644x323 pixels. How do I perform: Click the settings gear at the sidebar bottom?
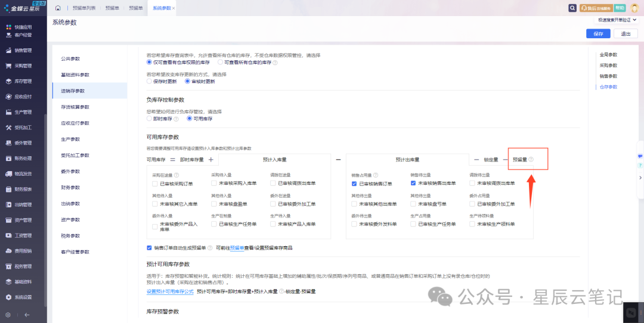click(x=8, y=315)
